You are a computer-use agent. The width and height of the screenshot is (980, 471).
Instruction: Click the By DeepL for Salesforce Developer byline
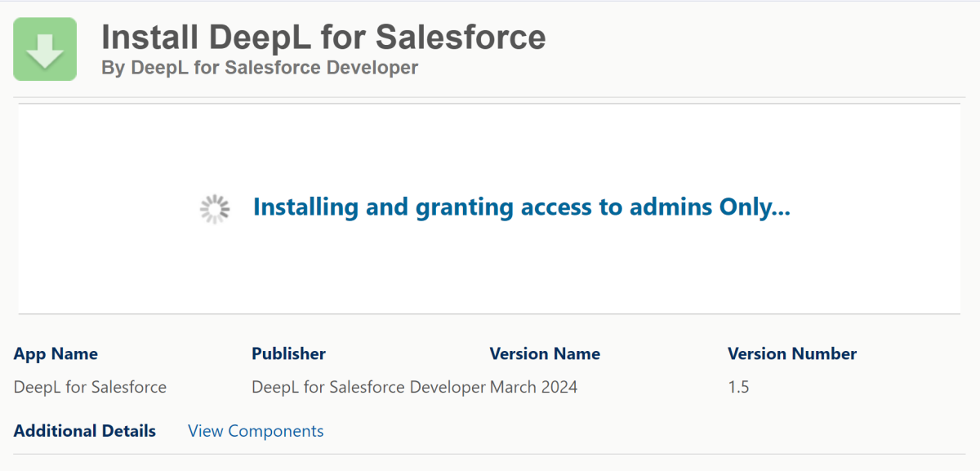[x=260, y=68]
